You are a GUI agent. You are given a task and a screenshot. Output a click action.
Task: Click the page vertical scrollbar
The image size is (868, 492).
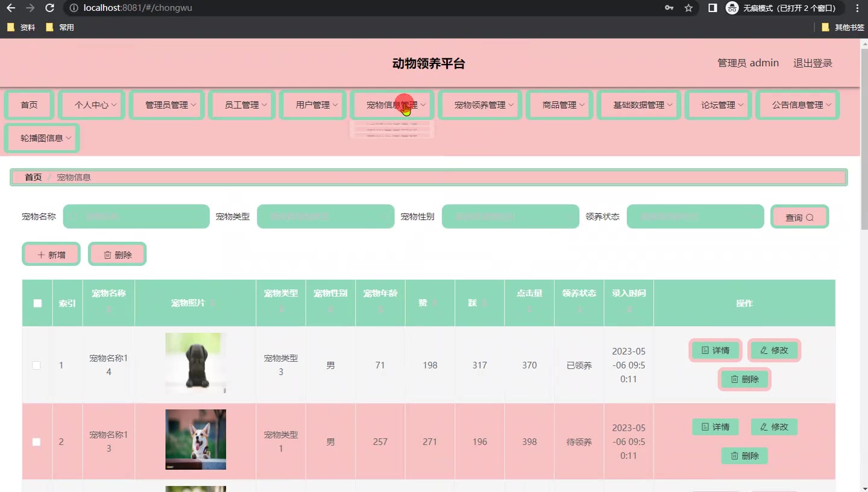coord(864,139)
